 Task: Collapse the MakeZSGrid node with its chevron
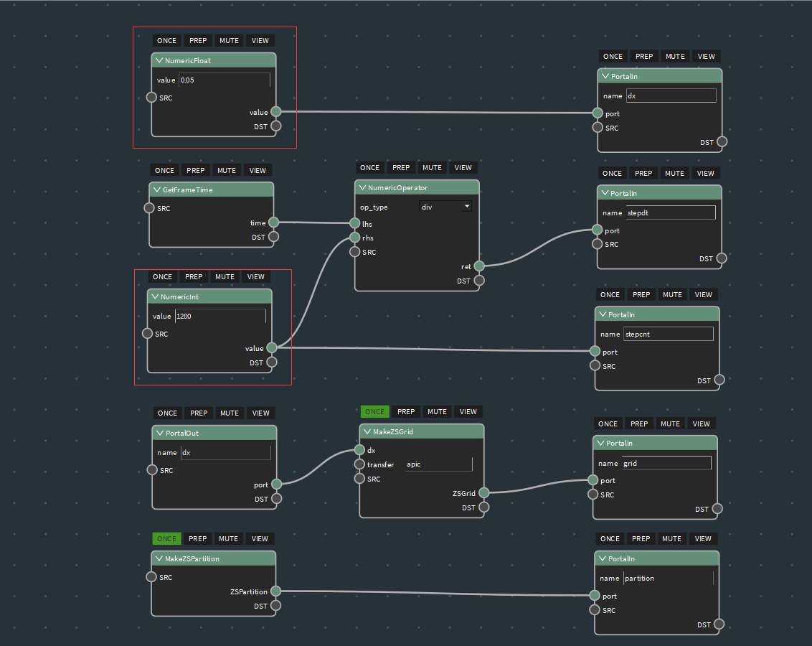click(367, 431)
